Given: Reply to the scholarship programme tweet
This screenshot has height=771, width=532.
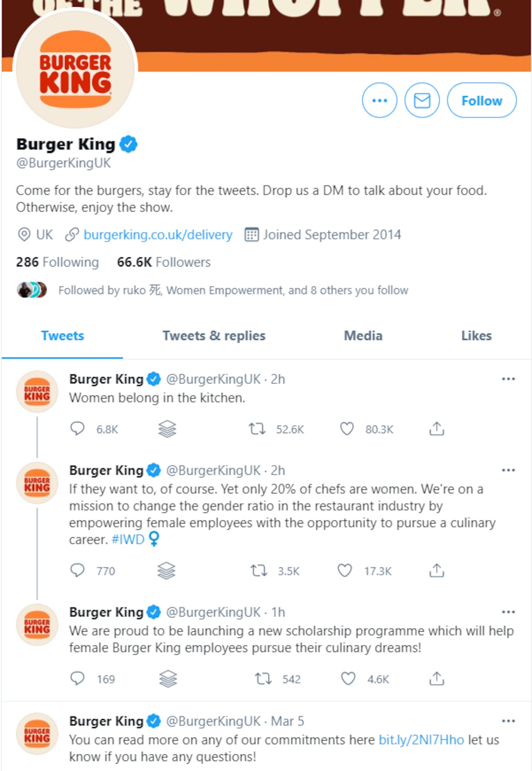Looking at the screenshot, I should (x=78, y=679).
